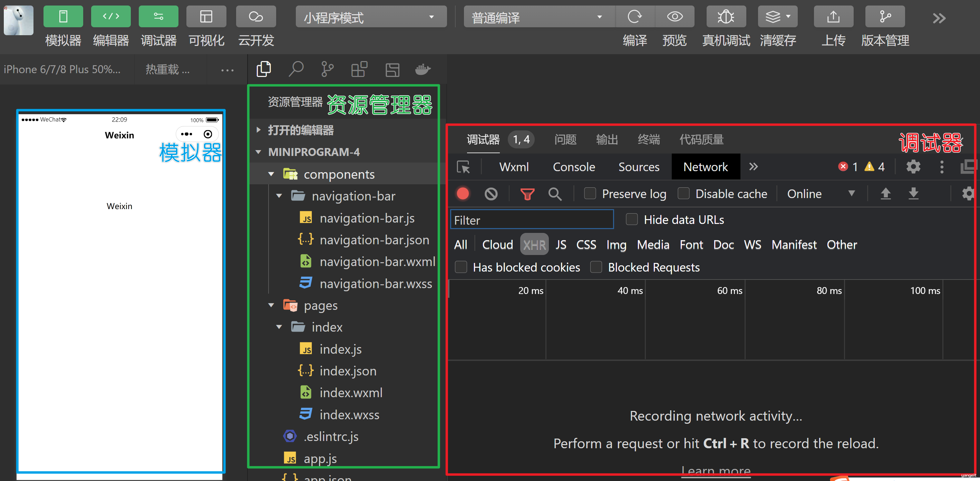Switch to the 代码质量 tab
The height and width of the screenshot is (481, 980).
[701, 139]
